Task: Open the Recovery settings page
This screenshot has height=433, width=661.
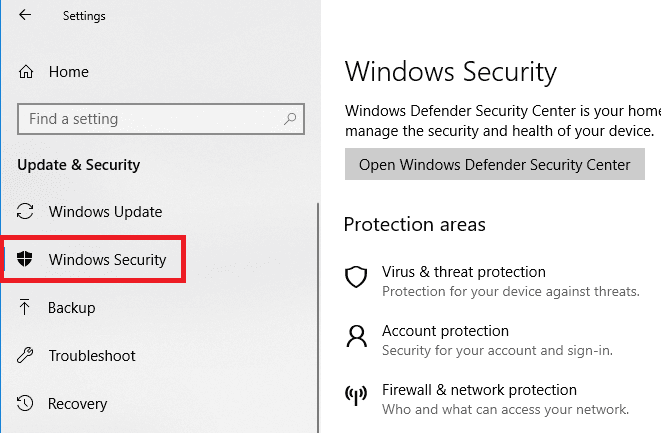Action: pyautogui.click(x=78, y=404)
